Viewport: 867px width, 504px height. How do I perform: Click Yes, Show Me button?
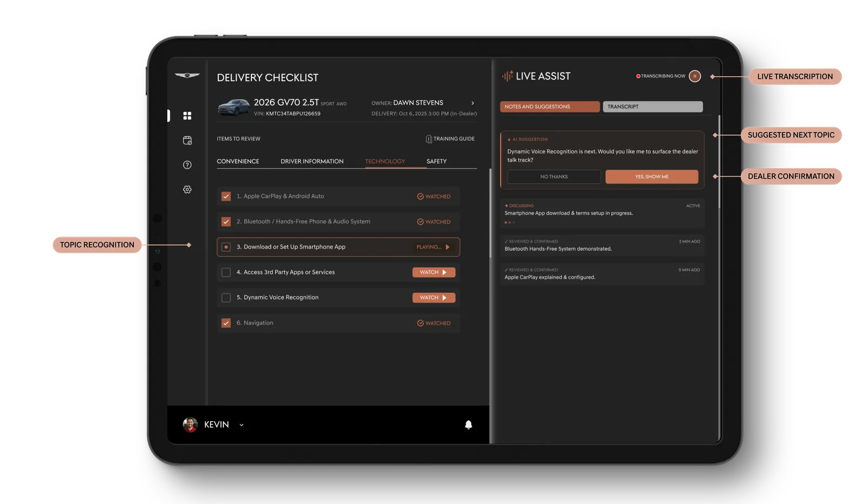(652, 176)
